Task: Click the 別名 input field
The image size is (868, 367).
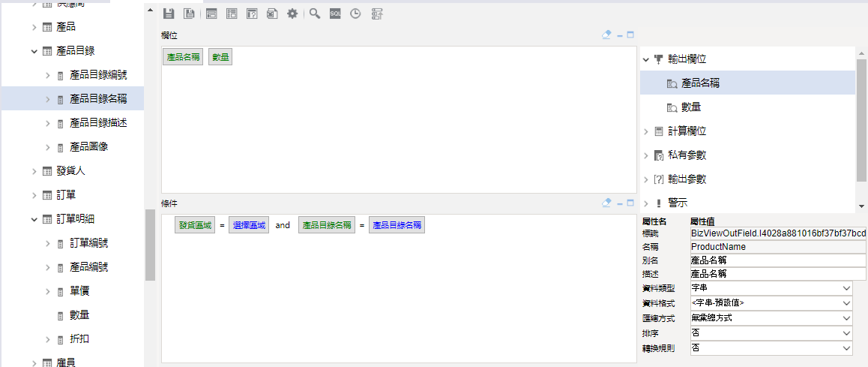Action: click(777, 260)
